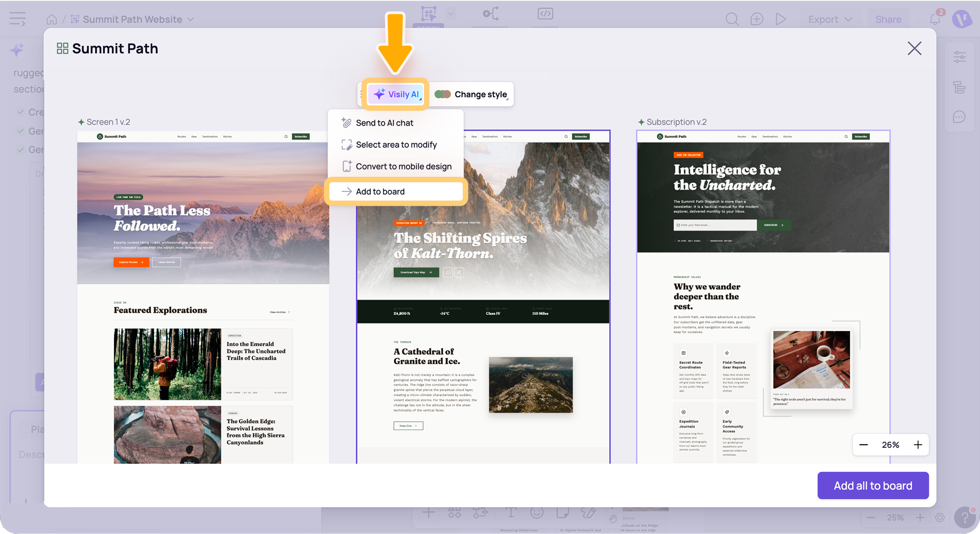980x534 pixels.
Task: Select the Text tool
Action: point(511,513)
